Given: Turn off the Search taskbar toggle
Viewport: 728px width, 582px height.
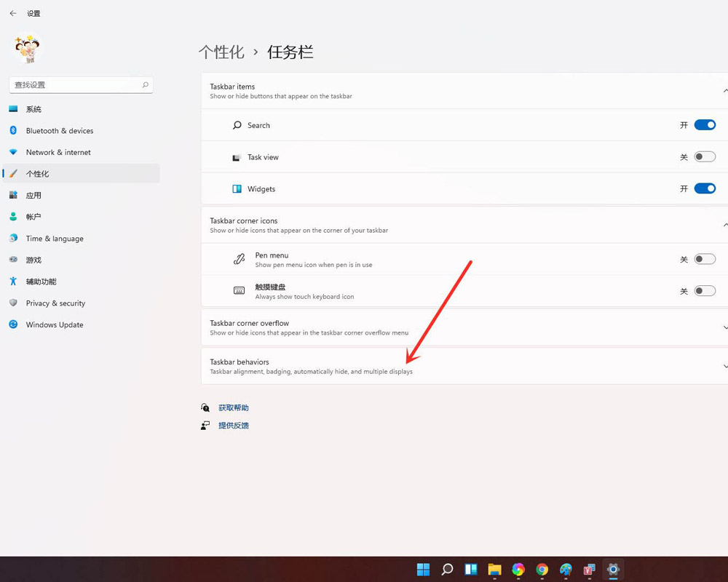Looking at the screenshot, I should [x=705, y=124].
